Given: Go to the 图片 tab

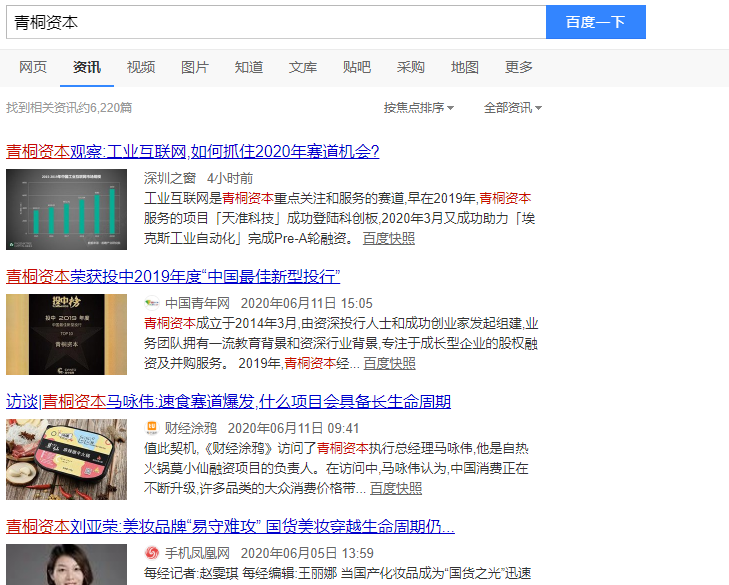Looking at the screenshot, I should pyautogui.click(x=195, y=67).
